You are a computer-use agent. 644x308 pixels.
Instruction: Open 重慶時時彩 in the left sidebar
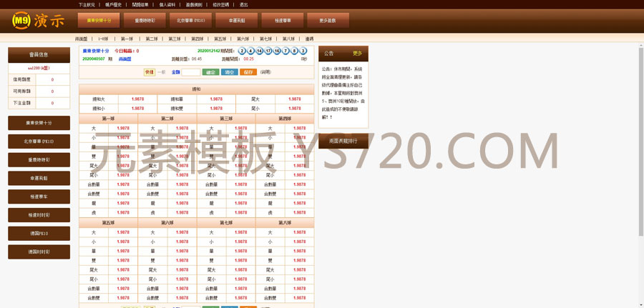pyautogui.click(x=39, y=160)
